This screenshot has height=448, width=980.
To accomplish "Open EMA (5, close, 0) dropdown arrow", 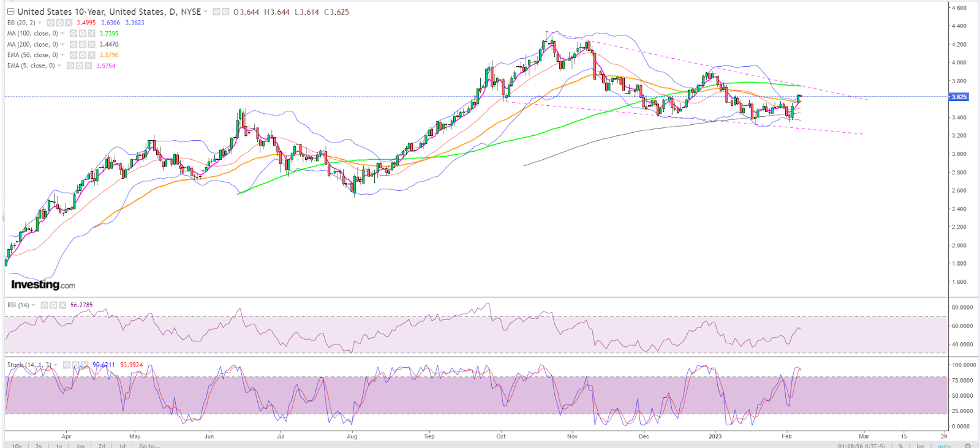I will coord(59,65).
